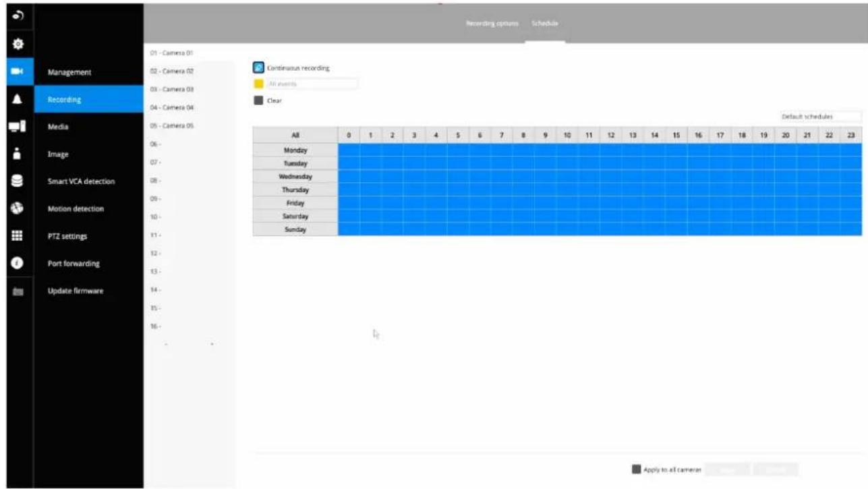Open the alarm bell icon in sidebar

pos(16,99)
